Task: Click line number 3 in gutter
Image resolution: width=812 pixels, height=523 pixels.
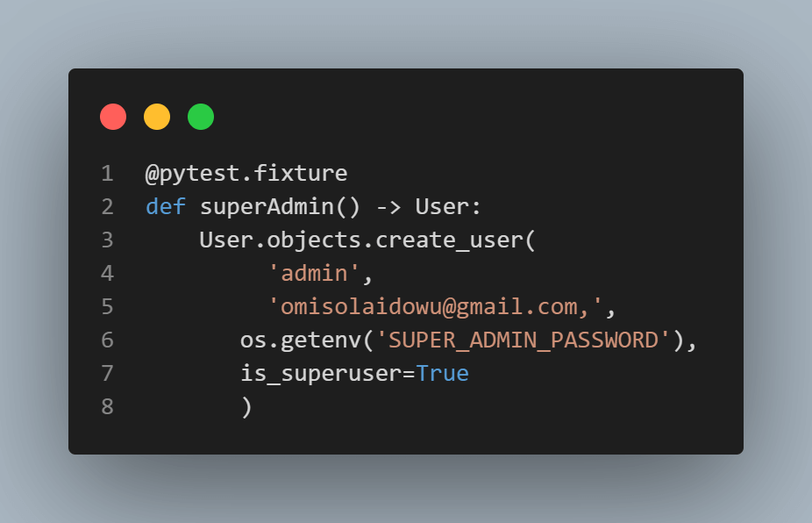Action: 107,240
